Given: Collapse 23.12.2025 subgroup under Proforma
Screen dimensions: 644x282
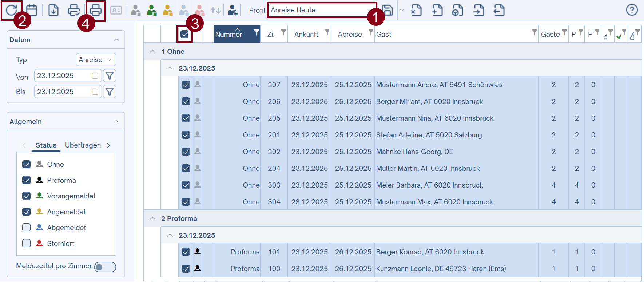Looking at the screenshot, I should [170, 235].
